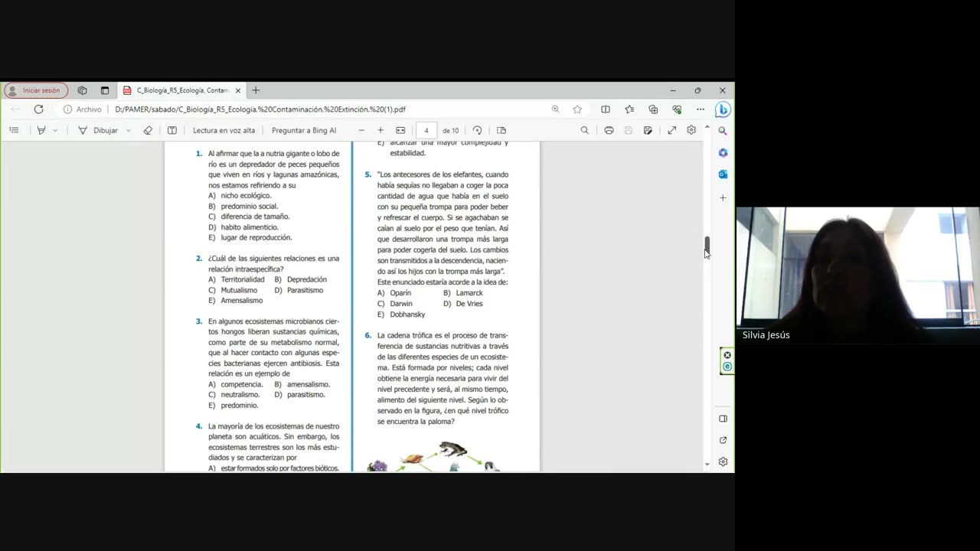Select Silvia Jesús video thumbnail
Viewport: 980px width, 551px height.
click(x=857, y=275)
